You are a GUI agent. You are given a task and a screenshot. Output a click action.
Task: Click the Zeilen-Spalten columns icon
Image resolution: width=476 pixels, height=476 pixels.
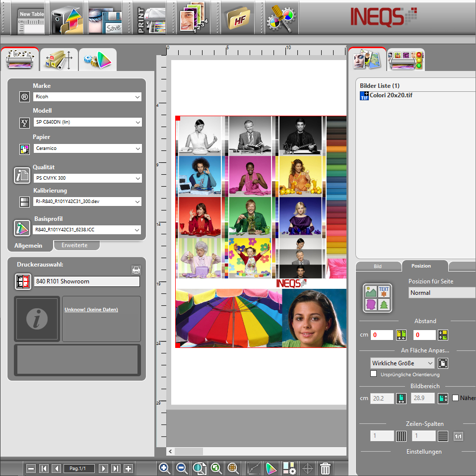(x=401, y=436)
